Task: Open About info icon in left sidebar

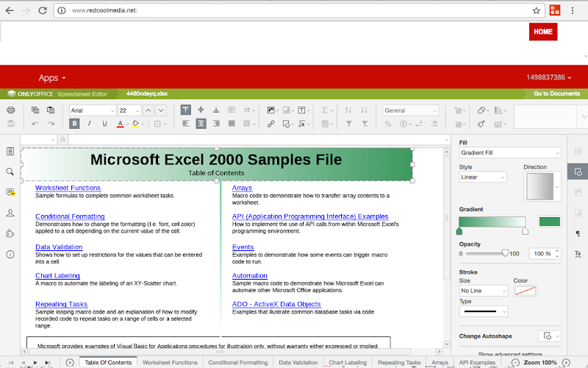Action: pyautogui.click(x=10, y=254)
